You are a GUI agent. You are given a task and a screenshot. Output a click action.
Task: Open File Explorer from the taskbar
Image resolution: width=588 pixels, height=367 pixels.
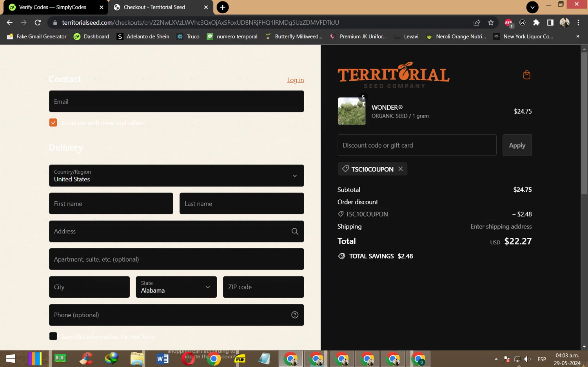point(137,358)
